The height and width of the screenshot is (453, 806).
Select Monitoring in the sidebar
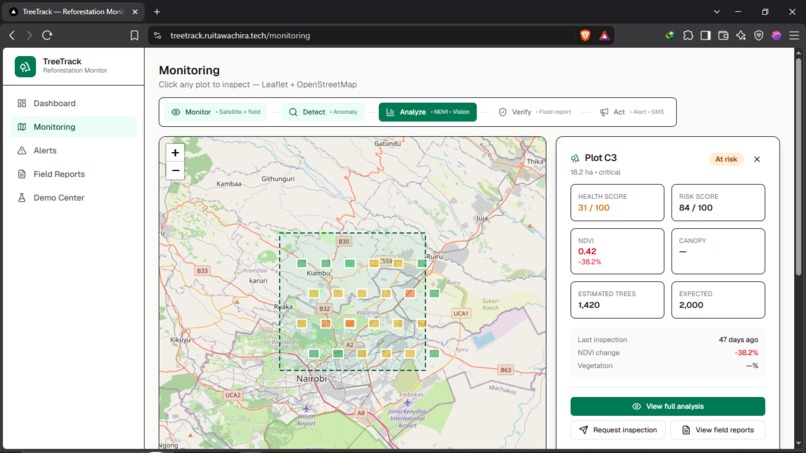[74, 127]
